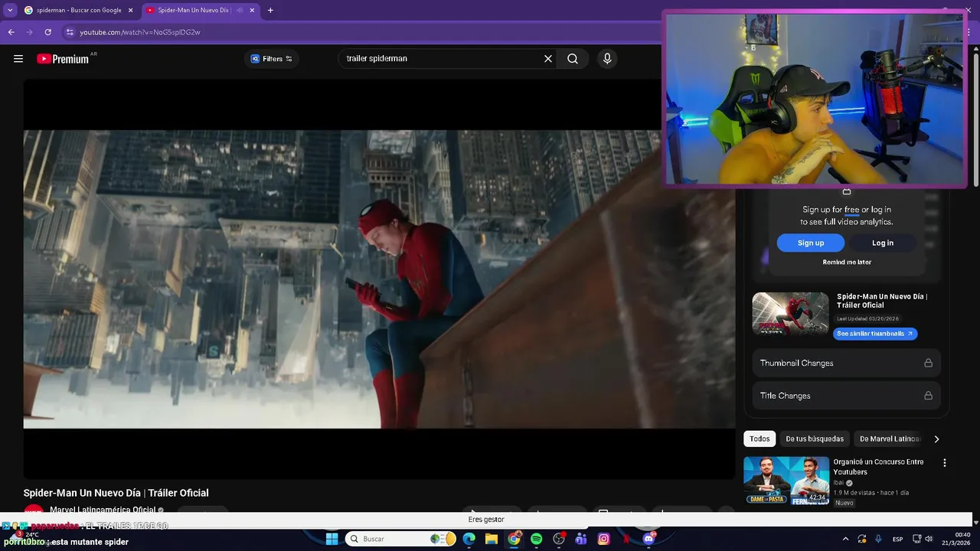Open the 'Organicé un Concurso Entre Youtubers' title
Image resolution: width=980 pixels, height=551 pixels.
tap(878, 467)
